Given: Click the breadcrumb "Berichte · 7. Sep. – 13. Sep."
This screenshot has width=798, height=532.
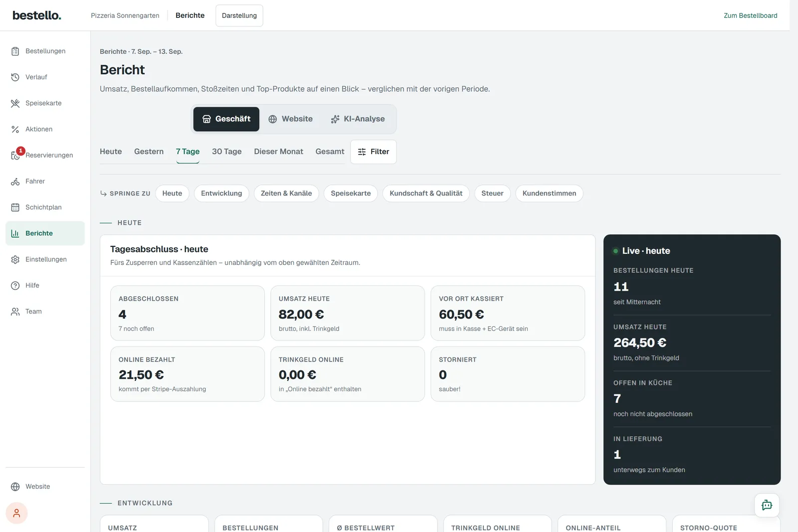Looking at the screenshot, I should click(x=141, y=52).
